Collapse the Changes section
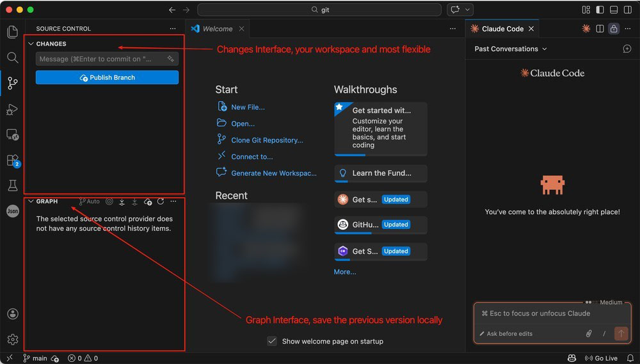640x364 pixels. (31, 44)
